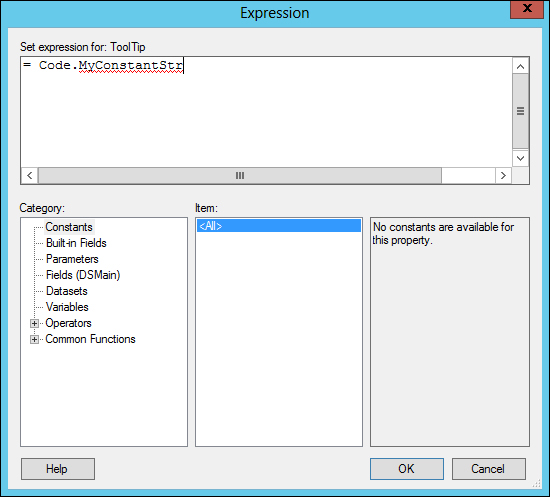Image resolution: width=550 pixels, height=497 pixels.
Task: Click the expression editor scroll down arrow
Action: (x=521, y=158)
